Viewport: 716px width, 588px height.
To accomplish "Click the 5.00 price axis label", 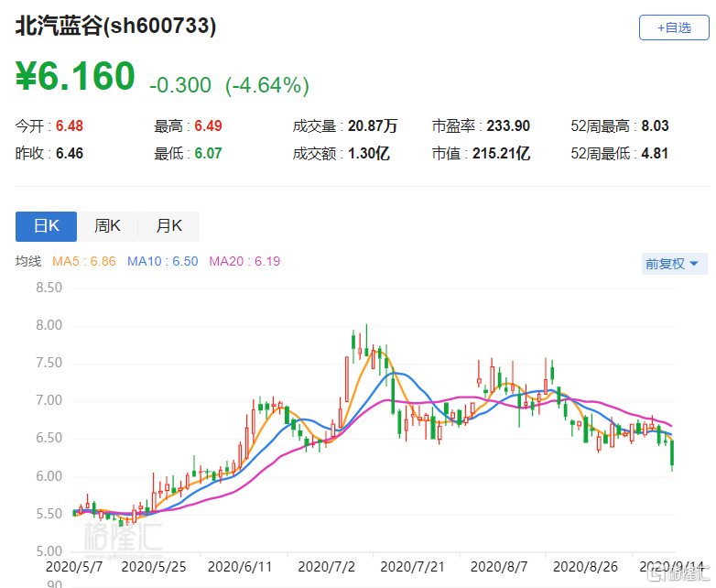I will tap(49, 551).
